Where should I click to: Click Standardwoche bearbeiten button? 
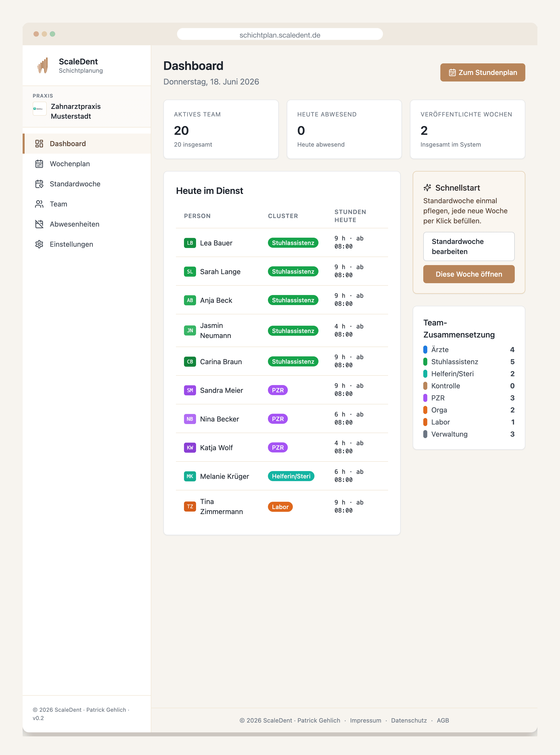point(469,246)
